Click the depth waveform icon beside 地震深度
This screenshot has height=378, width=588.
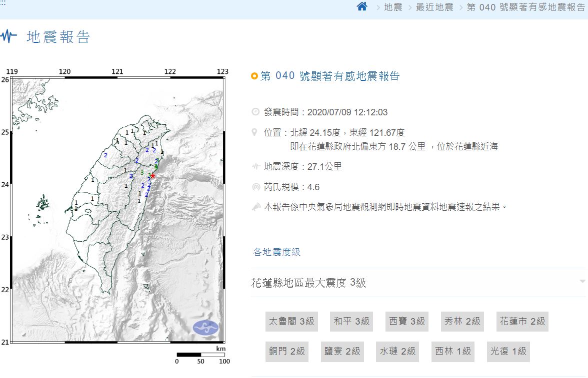click(255, 167)
